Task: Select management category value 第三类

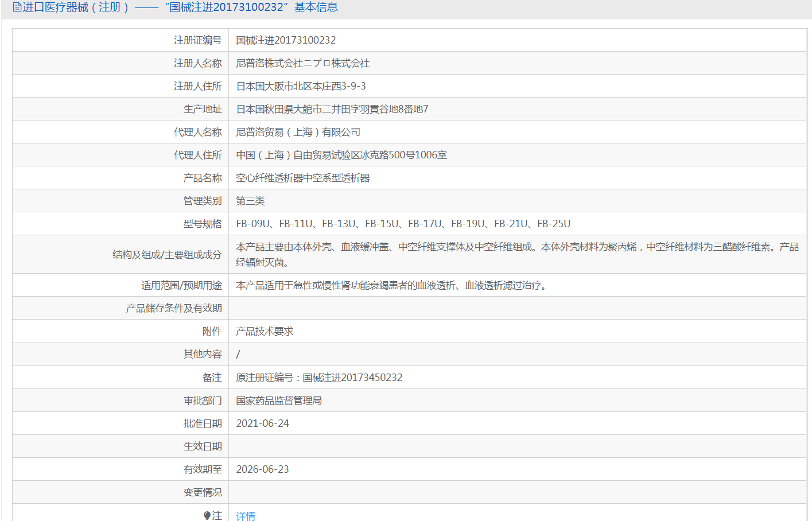Action: click(250, 201)
